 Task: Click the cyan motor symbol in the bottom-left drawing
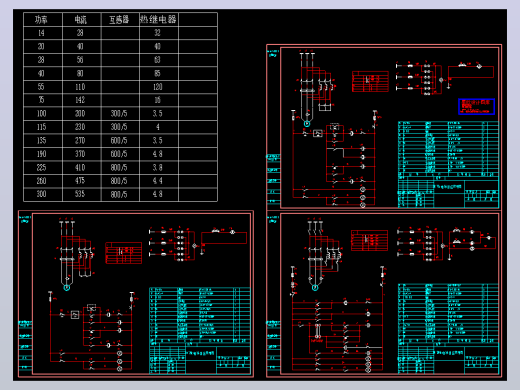coord(67,287)
